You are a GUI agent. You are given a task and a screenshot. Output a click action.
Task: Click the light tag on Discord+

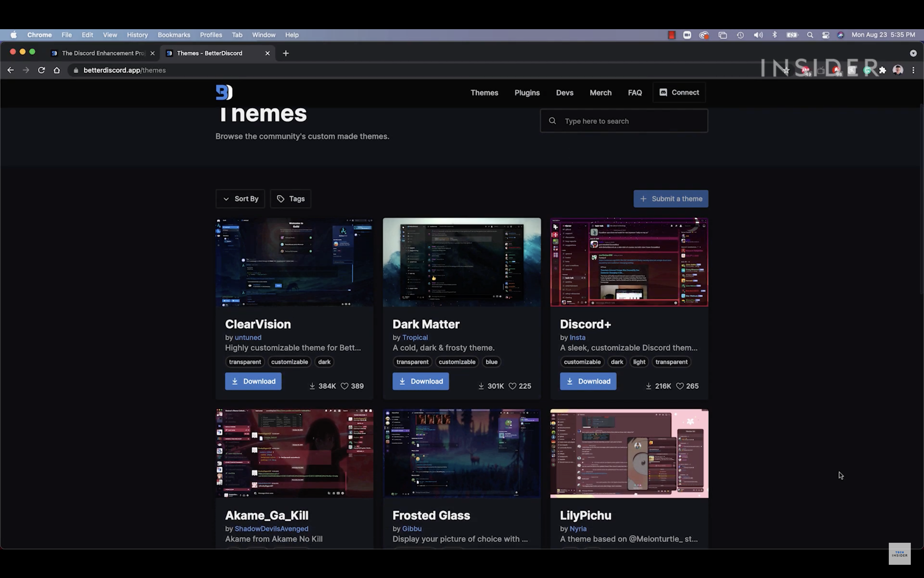tap(639, 362)
